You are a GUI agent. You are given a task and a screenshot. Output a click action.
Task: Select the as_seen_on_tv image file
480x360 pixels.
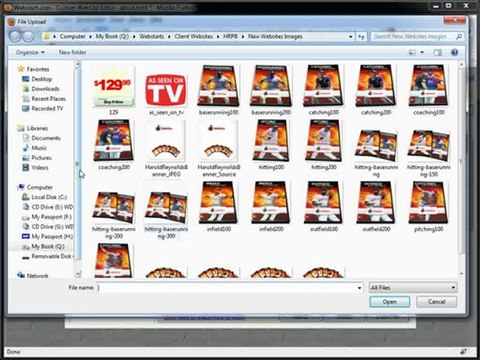click(166, 91)
